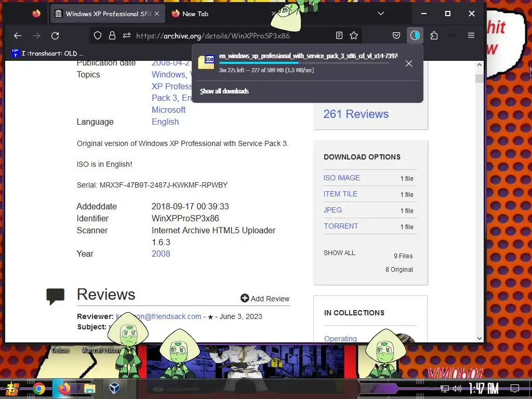
Task: Click the 2008 year link
Action: point(161,254)
